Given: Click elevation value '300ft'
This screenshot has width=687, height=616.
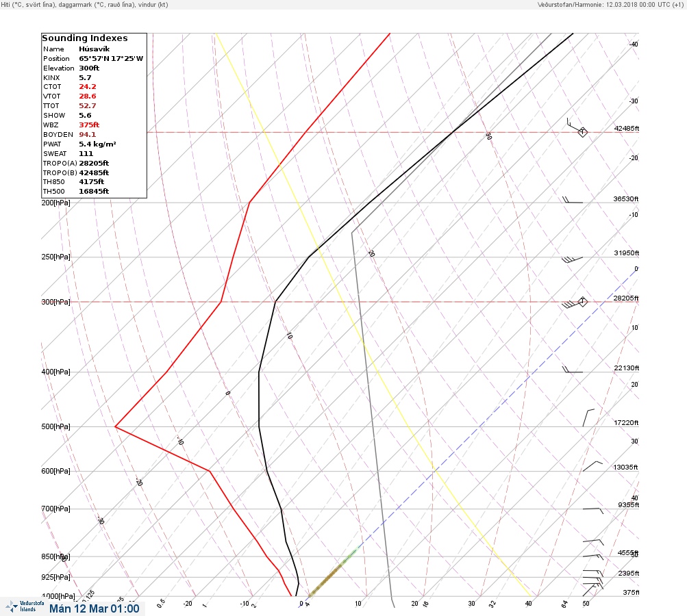Looking at the screenshot, I should (89, 68).
